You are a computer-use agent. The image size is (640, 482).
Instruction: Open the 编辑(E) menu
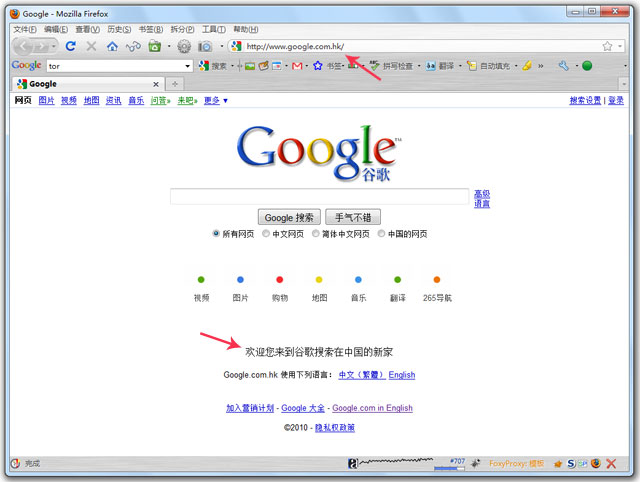pos(56,29)
